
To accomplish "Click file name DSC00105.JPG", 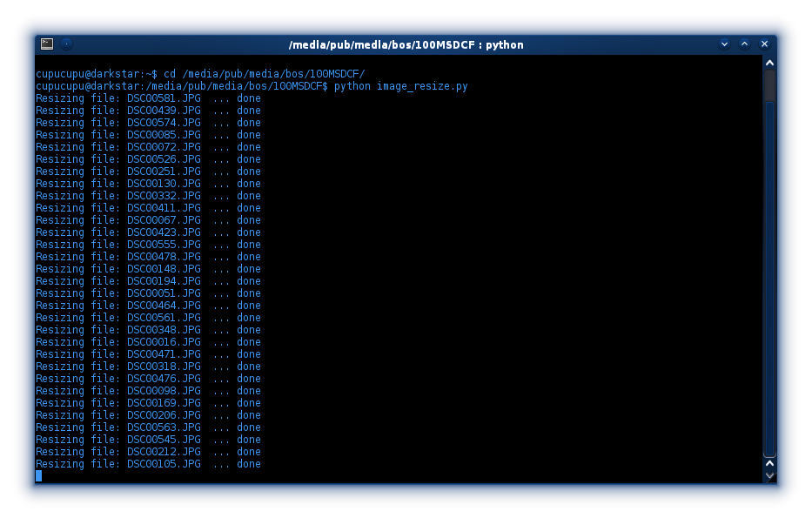I will click(164, 464).
